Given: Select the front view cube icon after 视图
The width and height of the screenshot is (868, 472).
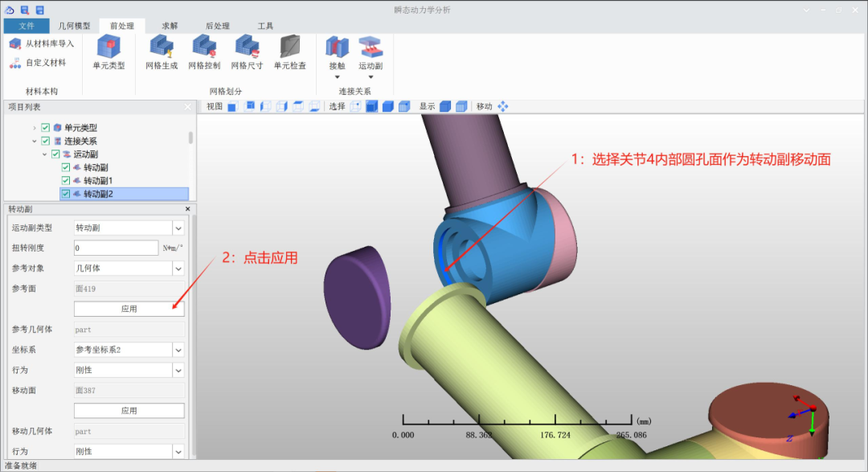Looking at the screenshot, I should [x=232, y=106].
